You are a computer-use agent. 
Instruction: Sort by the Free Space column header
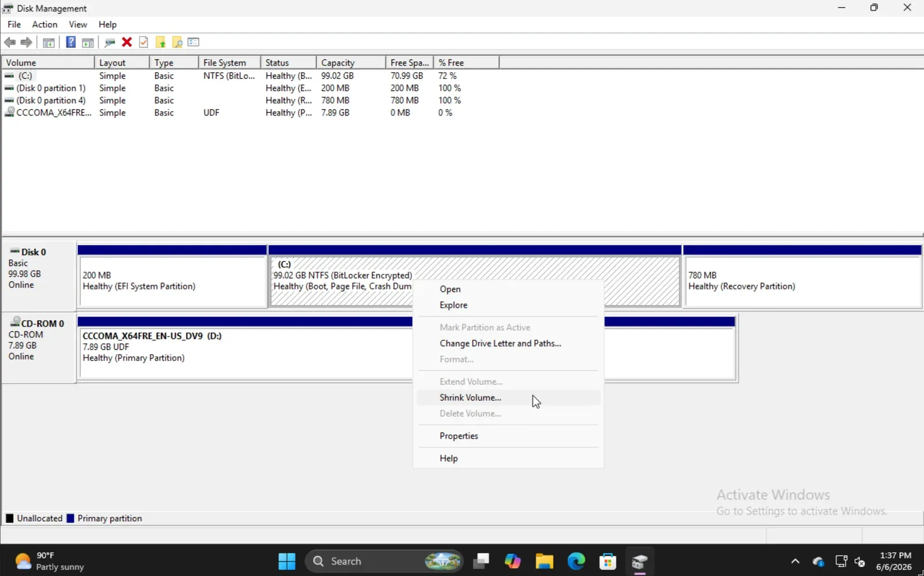[409, 62]
